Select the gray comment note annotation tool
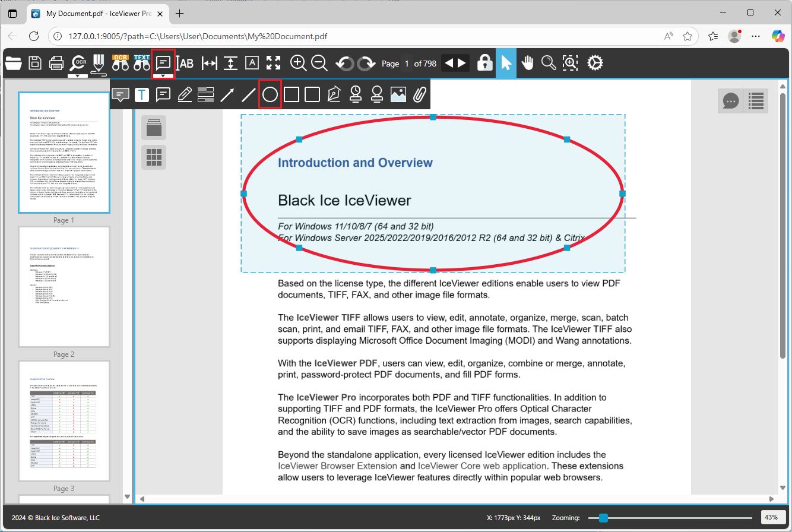 pyautogui.click(x=121, y=95)
